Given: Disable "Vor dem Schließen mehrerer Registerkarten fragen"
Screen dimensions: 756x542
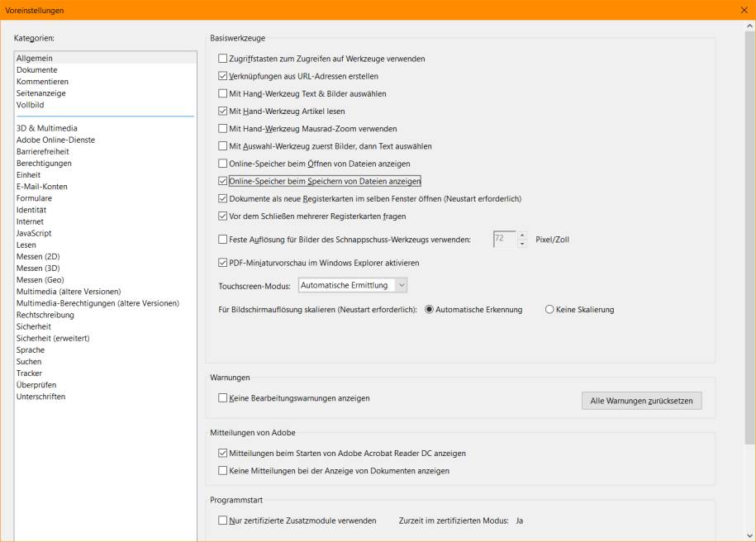Looking at the screenshot, I should click(x=221, y=216).
